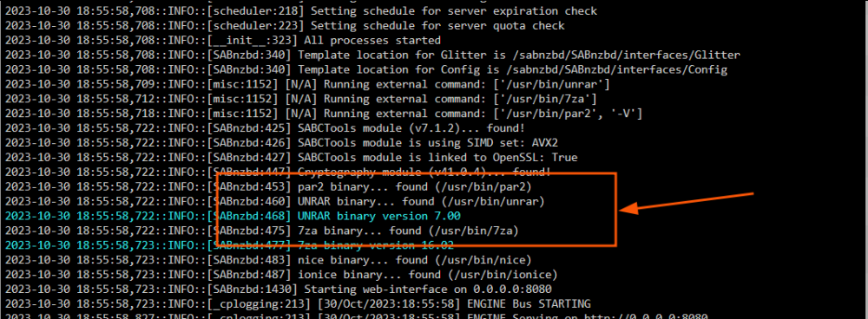Image resolution: width=868 pixels, height=319 pixels.
Task: Click the "['/usr/bin/par2', '-V']" command line
Action: point(324,114)
